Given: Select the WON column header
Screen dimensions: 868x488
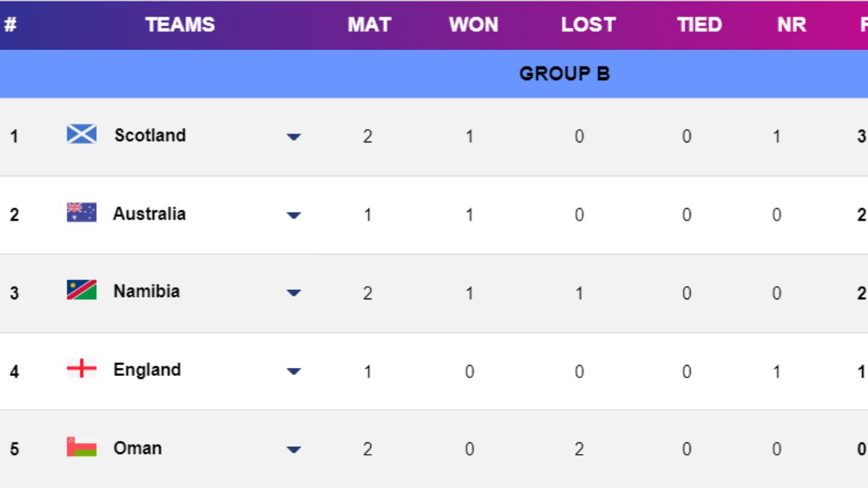Looking at the screenshot, I should click(x=473, y=25).
